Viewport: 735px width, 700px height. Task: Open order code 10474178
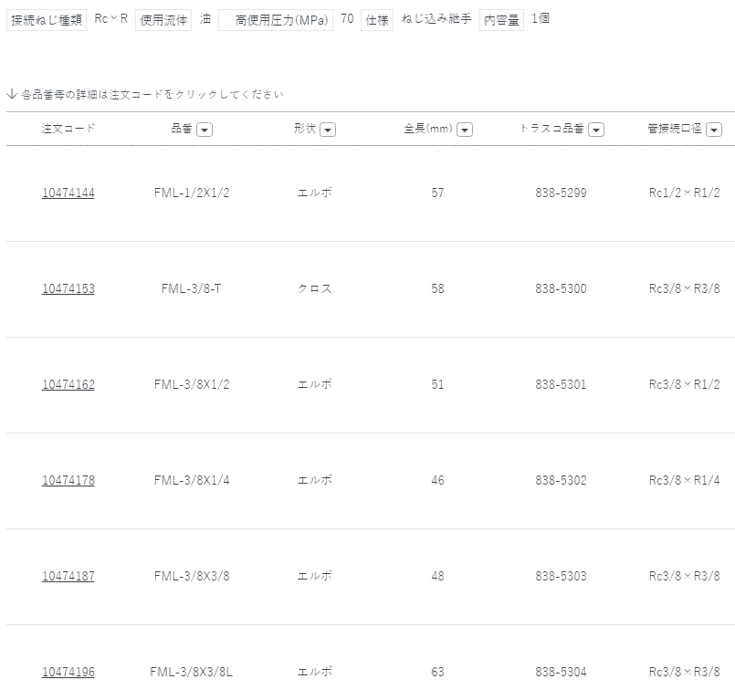(x=68, y=480)
